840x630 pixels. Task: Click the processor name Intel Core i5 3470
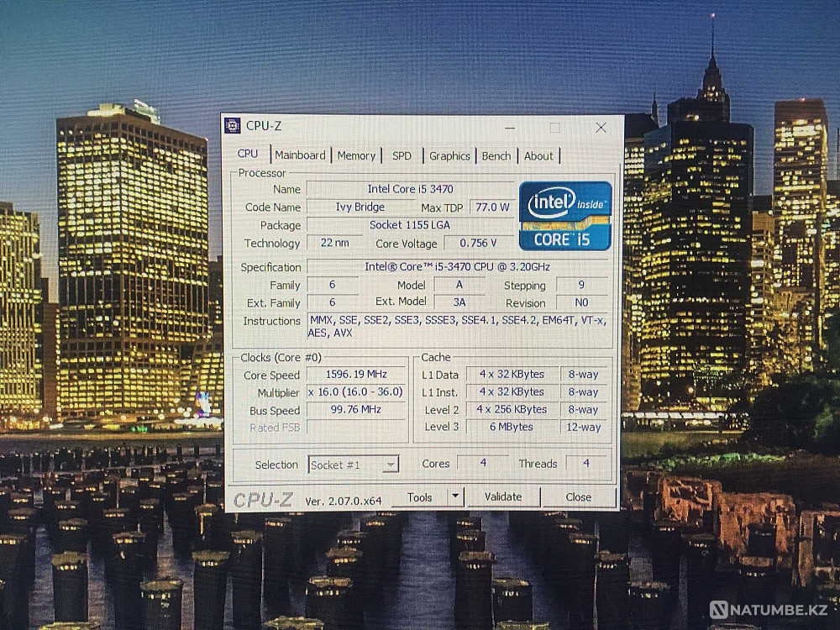[411, 189]
